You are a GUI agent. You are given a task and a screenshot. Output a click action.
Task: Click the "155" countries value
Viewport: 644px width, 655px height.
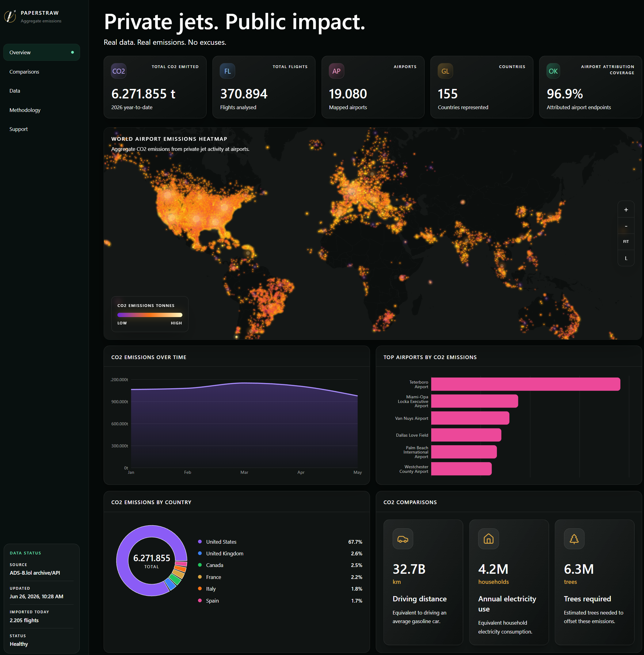(448, 94)
